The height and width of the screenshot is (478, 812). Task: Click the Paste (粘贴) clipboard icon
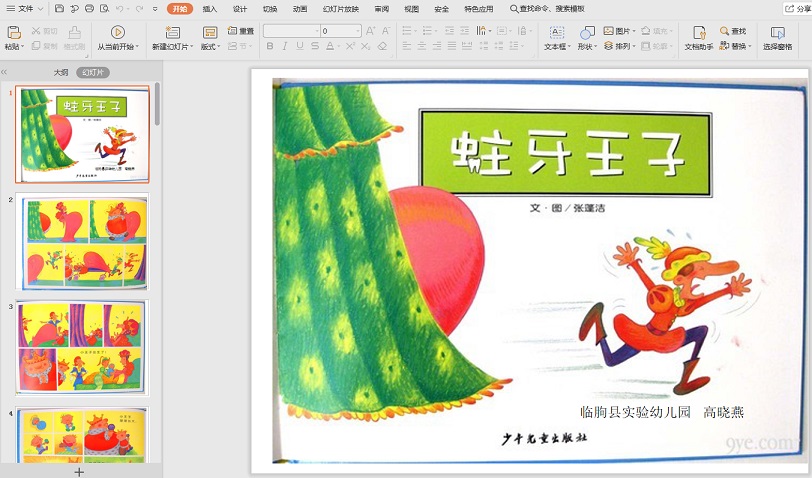13,33
